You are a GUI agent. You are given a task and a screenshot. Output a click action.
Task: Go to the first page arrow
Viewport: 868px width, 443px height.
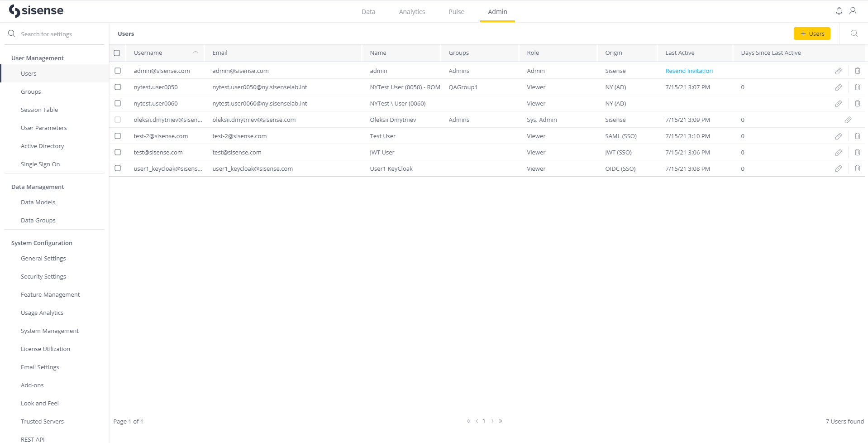(x=469, y=421)
